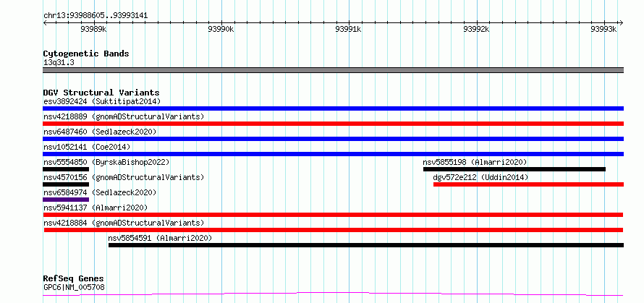
Task: Click the 93991k ruler tick label
Action: pos(349,29)
